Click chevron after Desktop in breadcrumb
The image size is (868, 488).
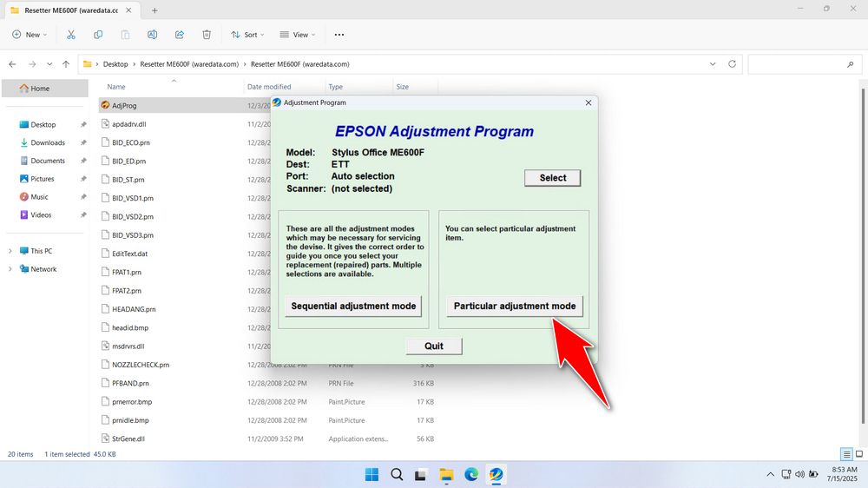tap(134, 64)
